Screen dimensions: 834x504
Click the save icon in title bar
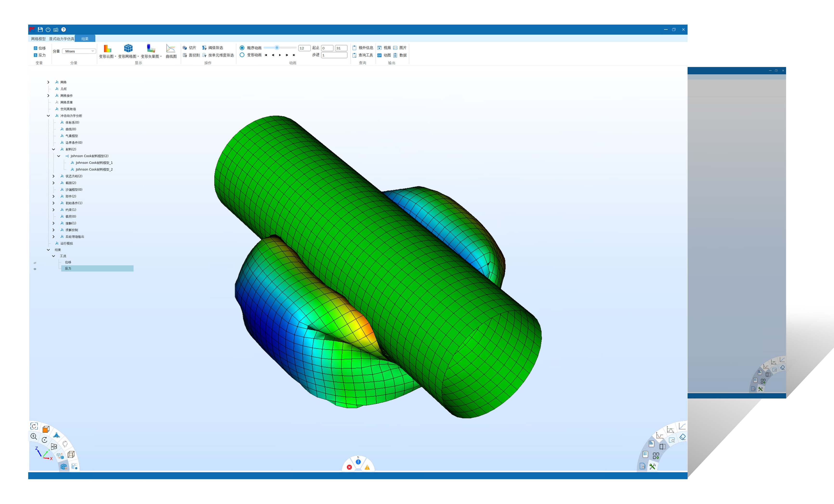click(x=40, y=29)
